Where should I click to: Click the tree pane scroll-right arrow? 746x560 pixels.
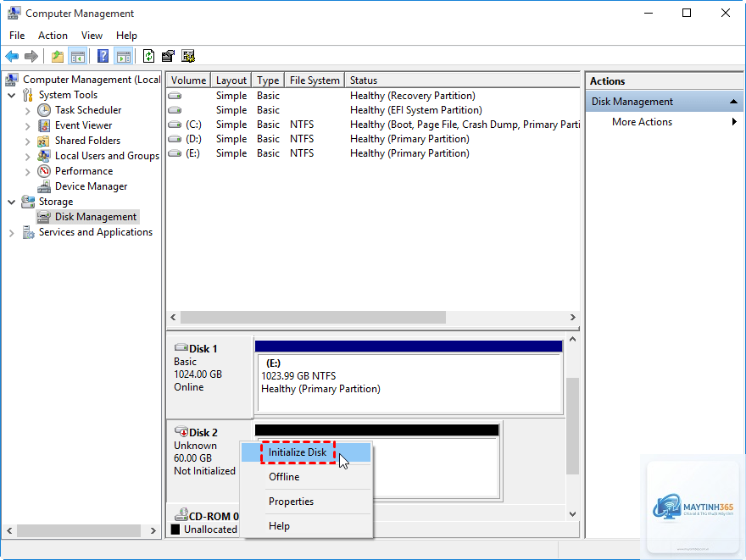(153, 530)
